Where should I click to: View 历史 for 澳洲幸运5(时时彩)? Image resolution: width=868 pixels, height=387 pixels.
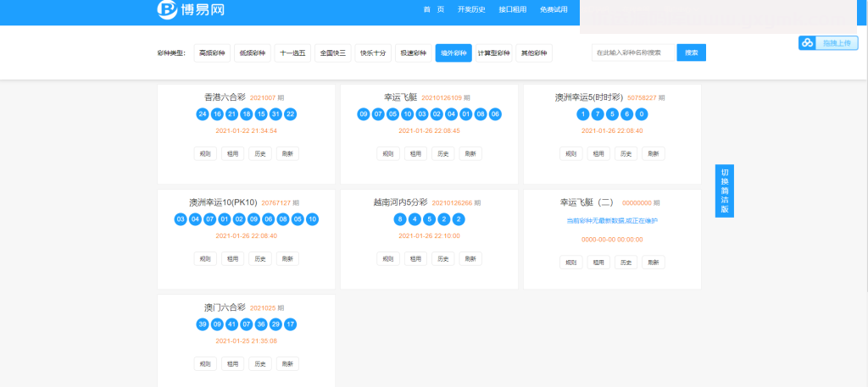coord(626,154)
